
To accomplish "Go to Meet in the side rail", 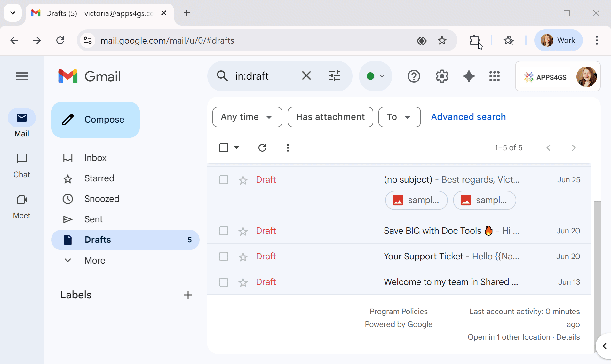I will tap(22, 207).
